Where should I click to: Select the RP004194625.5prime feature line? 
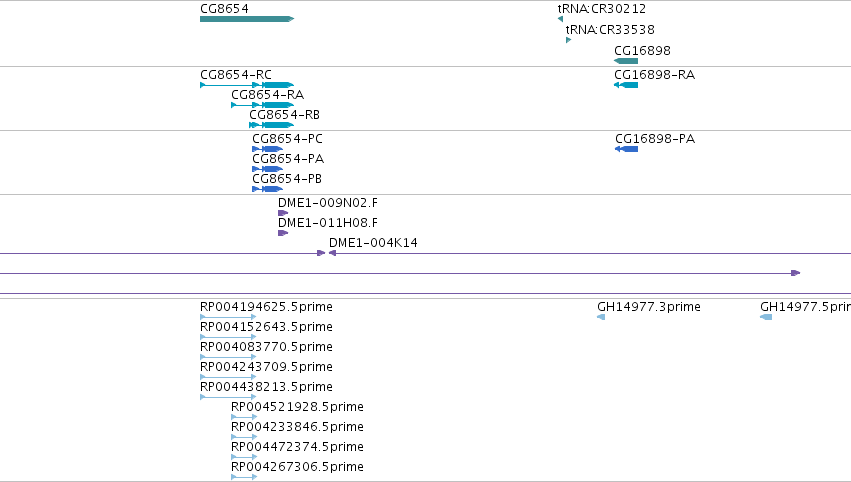(x=228, y=317)
